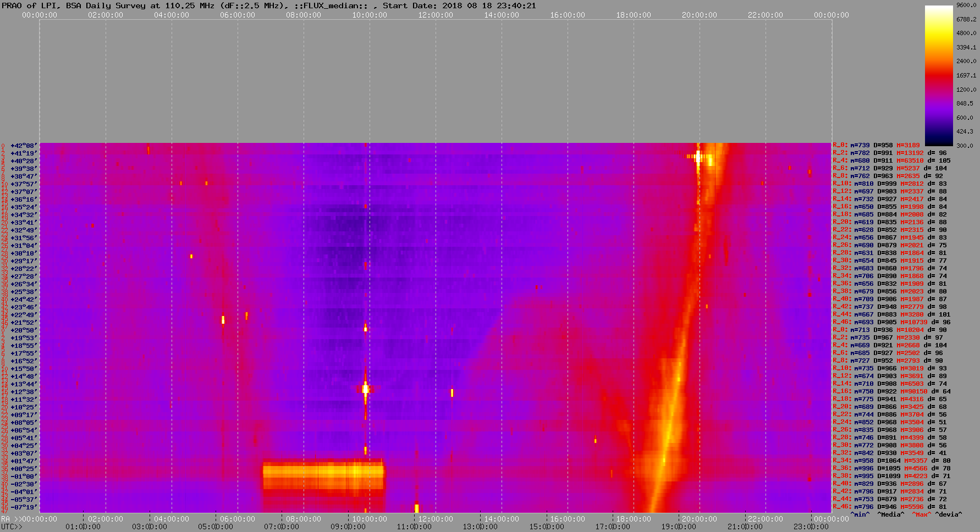
Task: Click the stats row with M=90150
Action: [x=891, y=391]
